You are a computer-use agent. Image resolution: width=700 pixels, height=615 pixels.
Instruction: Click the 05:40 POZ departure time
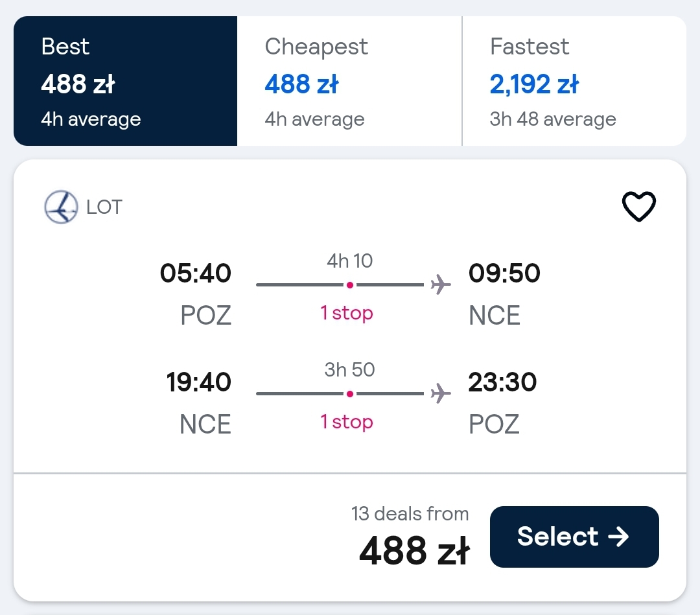pos(196,273)
